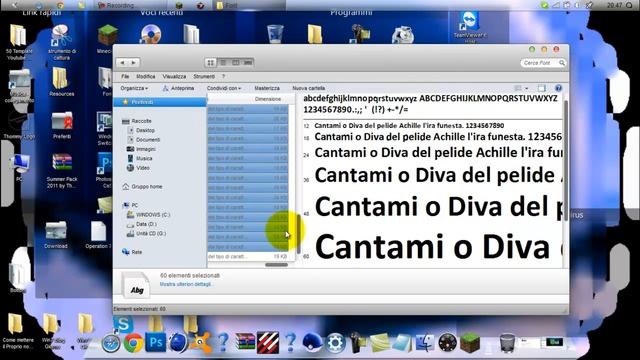Open the Strumenti menu
Image resolution: width=640 pixels, height=360 pixels.
tap(204, 76)
